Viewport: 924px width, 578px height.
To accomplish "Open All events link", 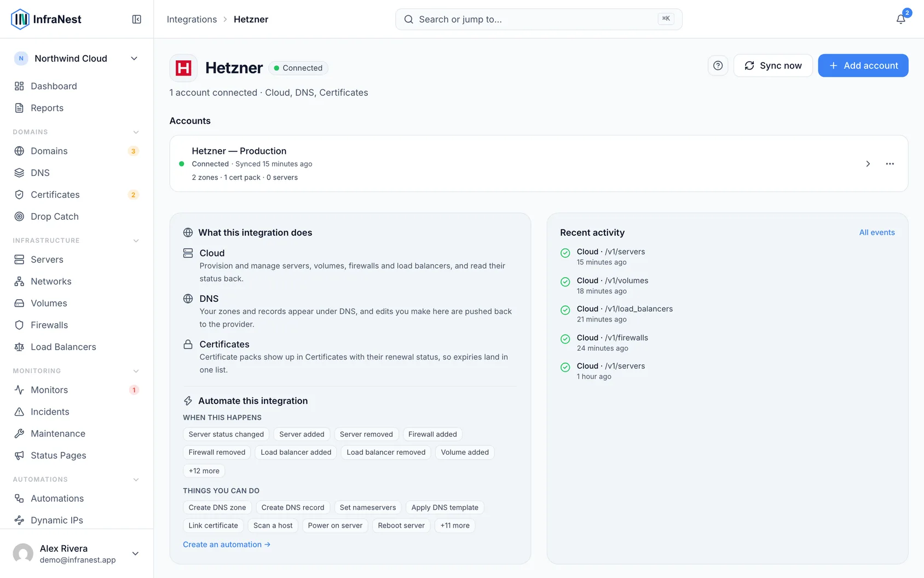I will click(x=877, y=232).
